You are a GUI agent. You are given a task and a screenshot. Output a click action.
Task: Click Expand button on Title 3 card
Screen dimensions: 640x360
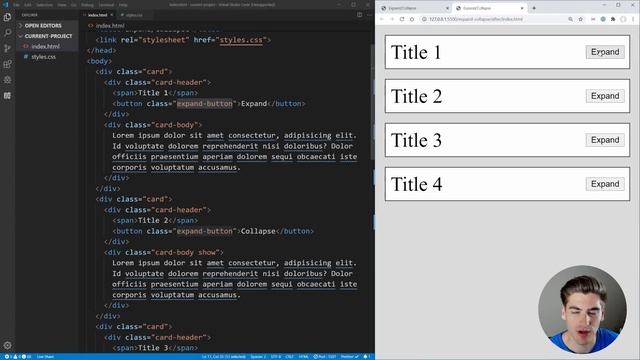click(605, 140)
